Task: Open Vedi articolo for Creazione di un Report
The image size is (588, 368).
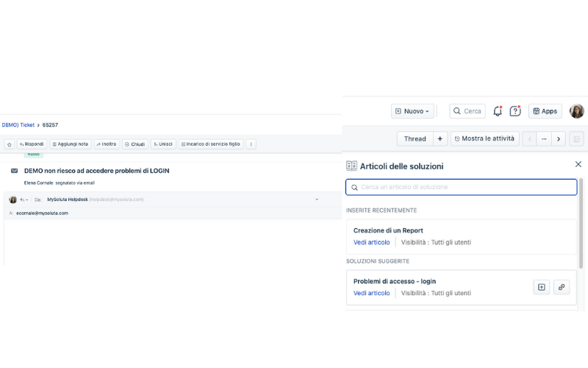Action: [372, 243]
